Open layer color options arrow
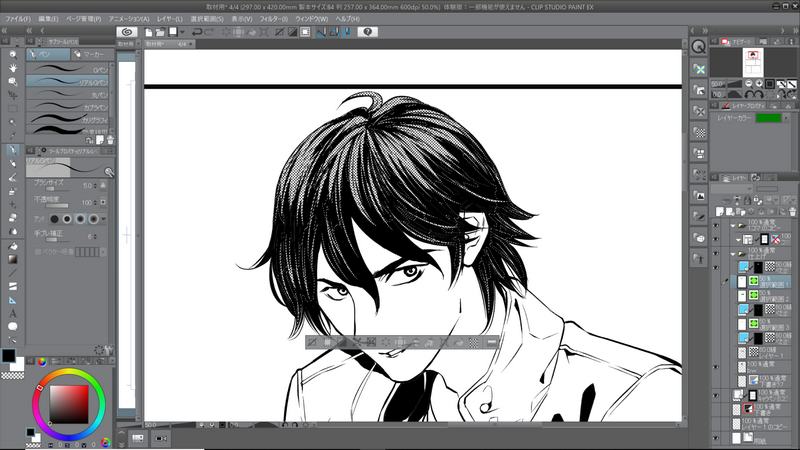800x450 pixels. 786,118
